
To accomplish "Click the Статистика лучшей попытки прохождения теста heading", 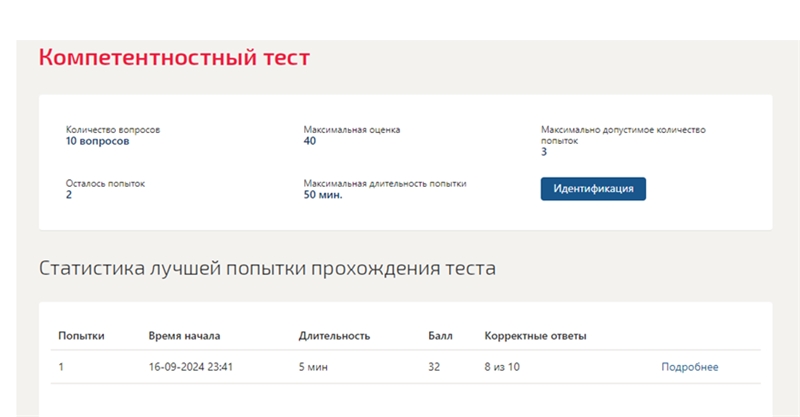I will (267, 268).
